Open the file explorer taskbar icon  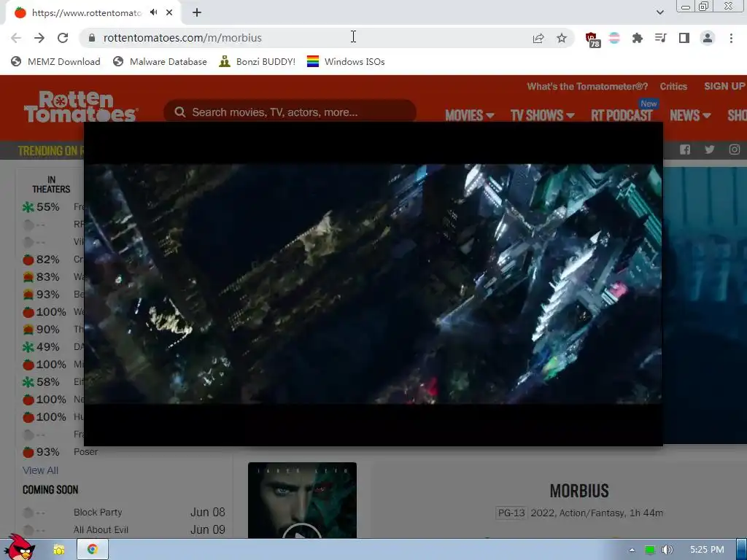[58, 550]
